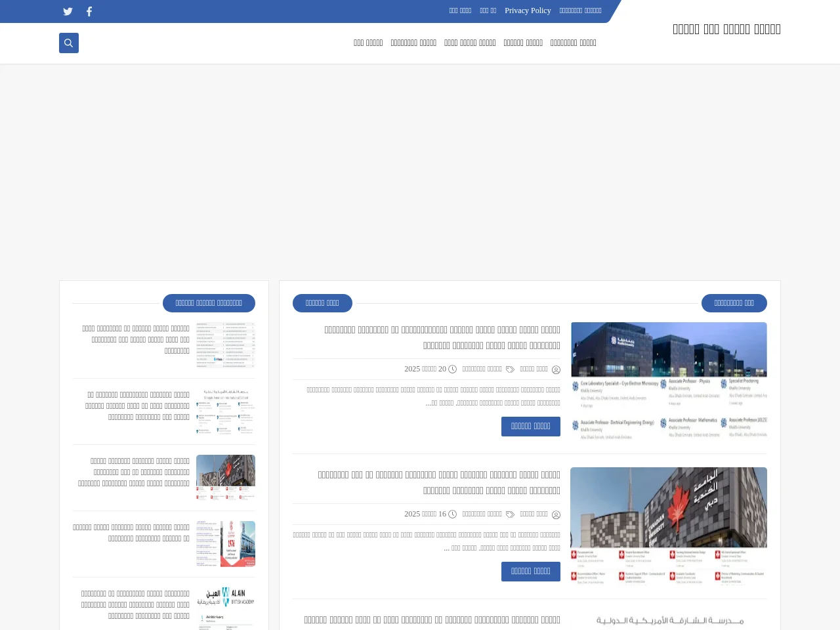Screen dimensions: 840x630
Task: Open the sidebar thumbnail with the red 1976 banner
Action: coord(226,544)
